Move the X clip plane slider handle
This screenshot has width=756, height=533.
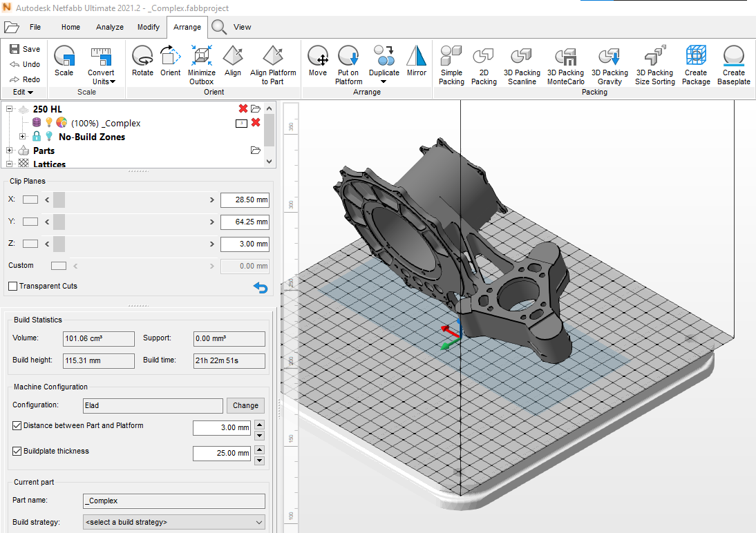click(x=59, y=200)
